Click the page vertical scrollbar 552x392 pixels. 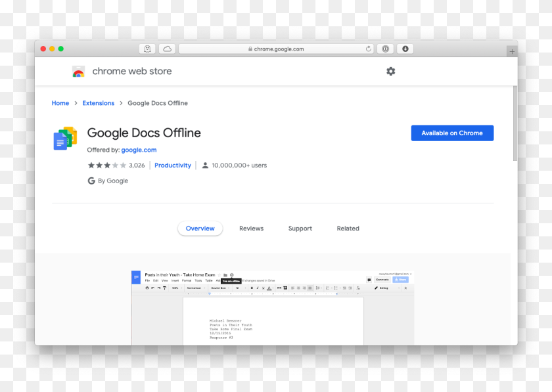tap(515, 123)
